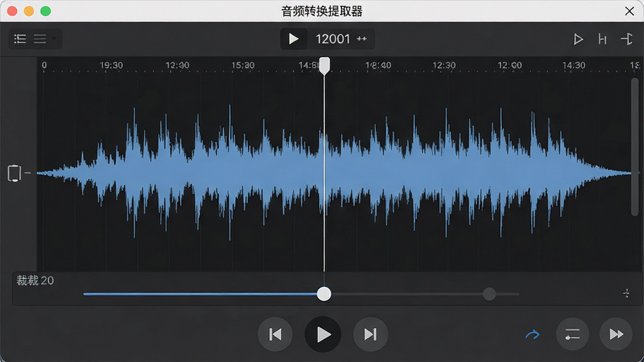Screen dimensions: 644x362
Task: Click the blue curved arrow icon
Action: coord(533,335)
